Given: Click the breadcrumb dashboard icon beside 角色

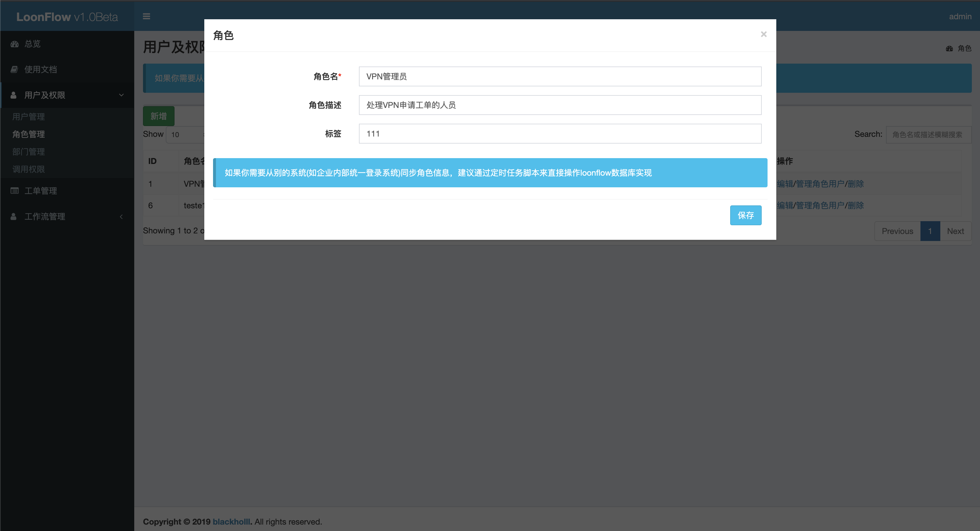Looking at the screenshot, I should click(x=950, y=48).
